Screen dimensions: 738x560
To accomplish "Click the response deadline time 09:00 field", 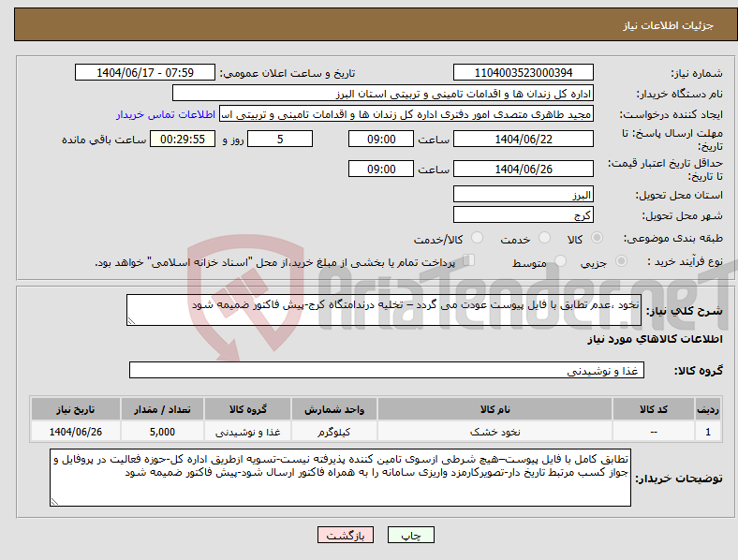I will (381, 140).
